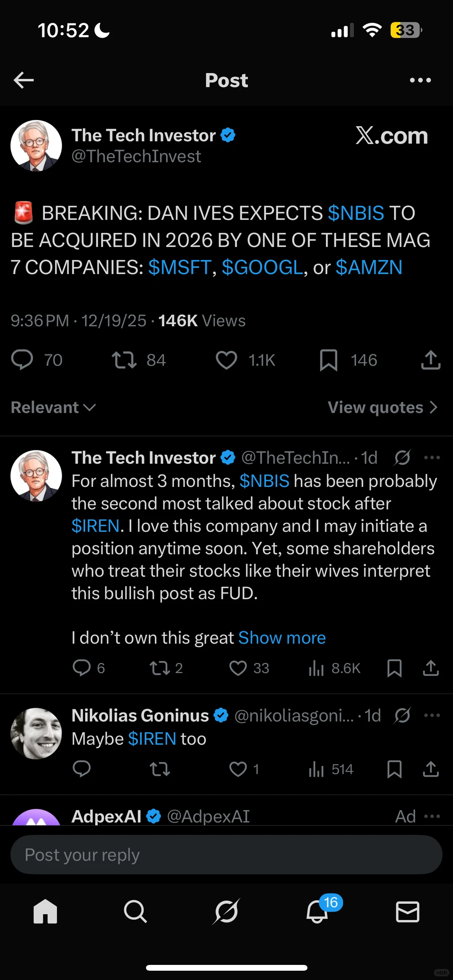Repost the main post with 84 reposts
Image resolution: width=453 pixels, height=980 pixels.
click(x=124, y=360)
